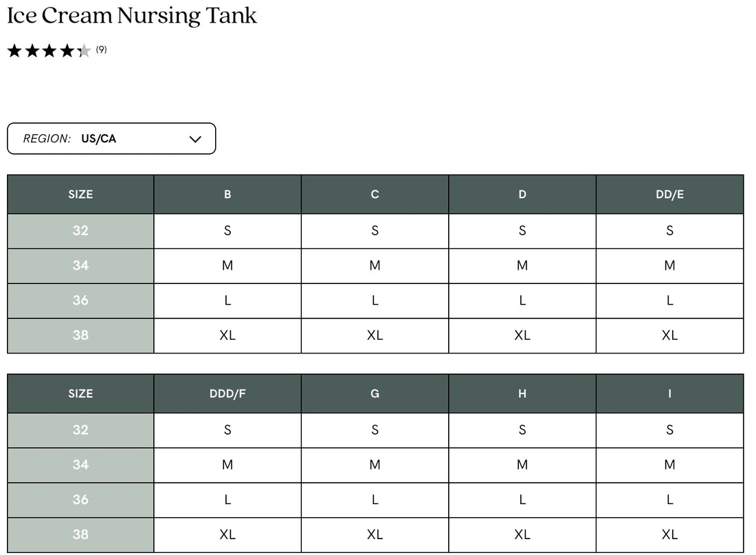Click the chevron arrow in Region selector
The width and height of the screenshot is (756, 555).
click(x=195, y=139)
